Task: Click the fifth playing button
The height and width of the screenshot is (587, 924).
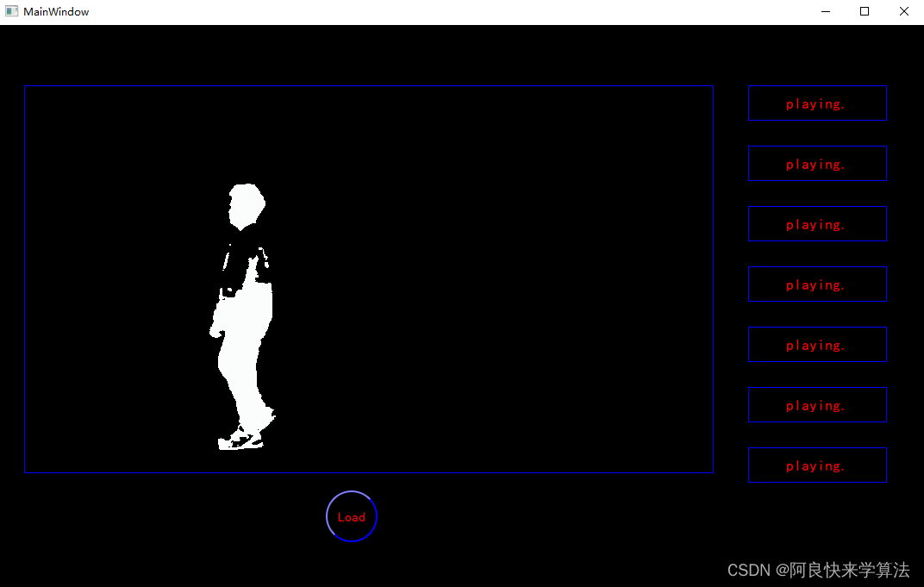Action: [816, 345]
